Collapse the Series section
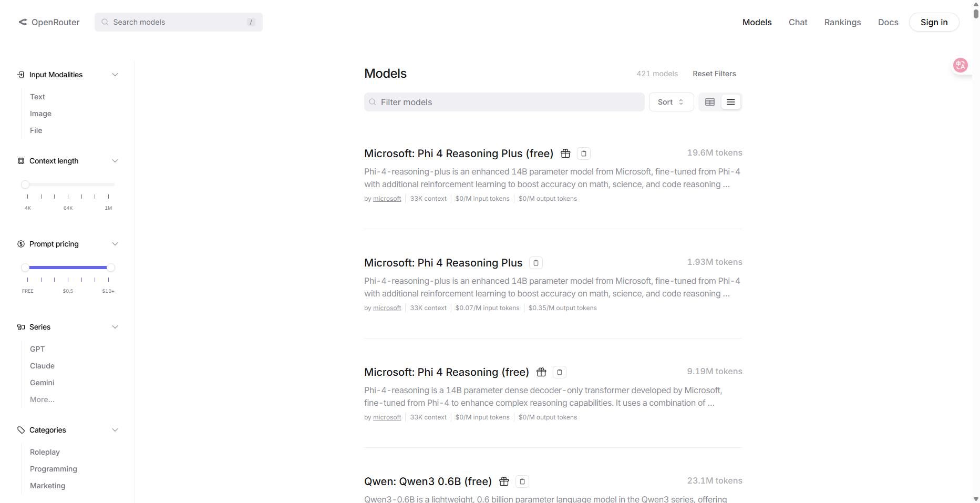Viewport: 980px width, 503px height. (x=115, y=327)
